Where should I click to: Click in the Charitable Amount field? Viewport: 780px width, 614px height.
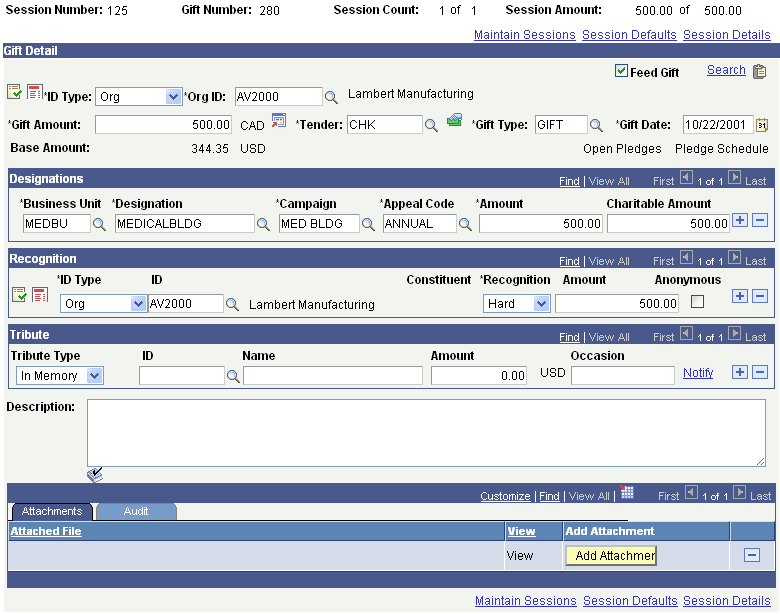(x=668, y=223)
